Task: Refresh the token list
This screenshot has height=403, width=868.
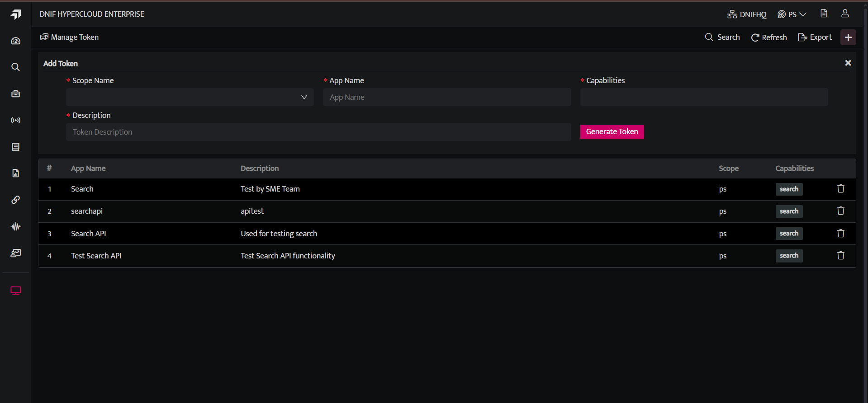Action: pyautogui.click(x=769, y=37)
